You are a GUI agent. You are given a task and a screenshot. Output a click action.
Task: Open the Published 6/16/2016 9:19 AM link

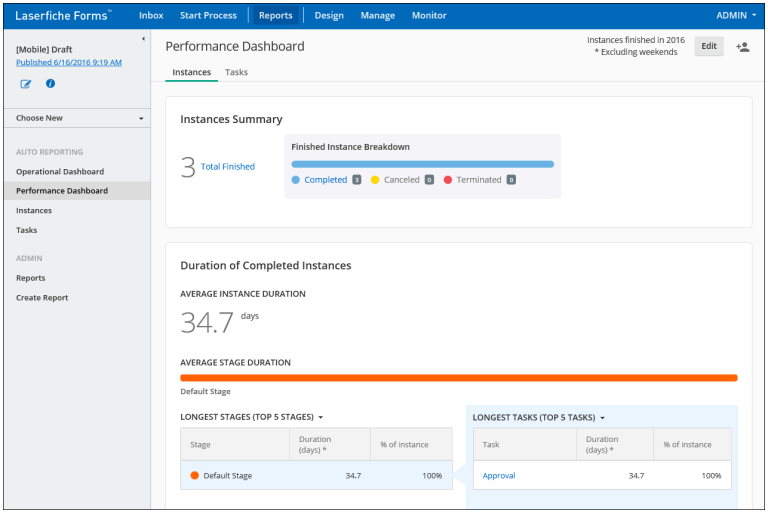[69, 63]
